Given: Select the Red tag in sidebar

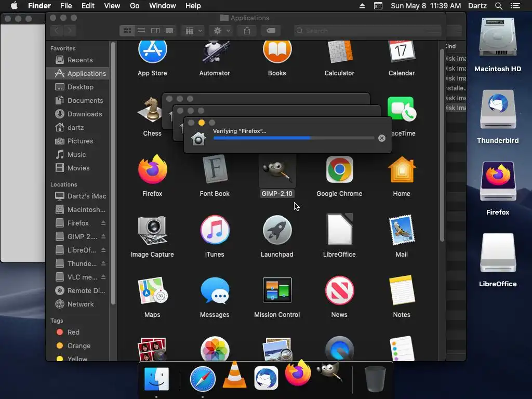Looking at the screenshot, I should point(78,332).
